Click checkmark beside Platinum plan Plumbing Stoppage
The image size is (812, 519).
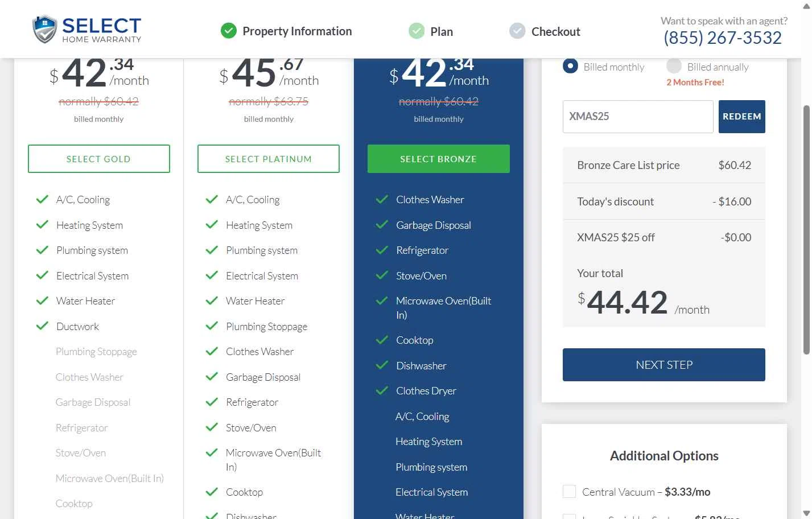[212, 326]
